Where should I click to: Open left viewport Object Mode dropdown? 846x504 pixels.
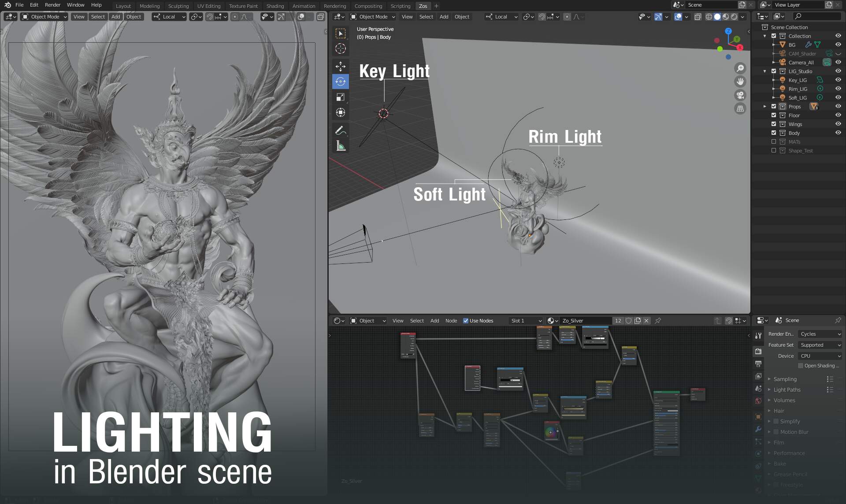(x=45, y=17)
